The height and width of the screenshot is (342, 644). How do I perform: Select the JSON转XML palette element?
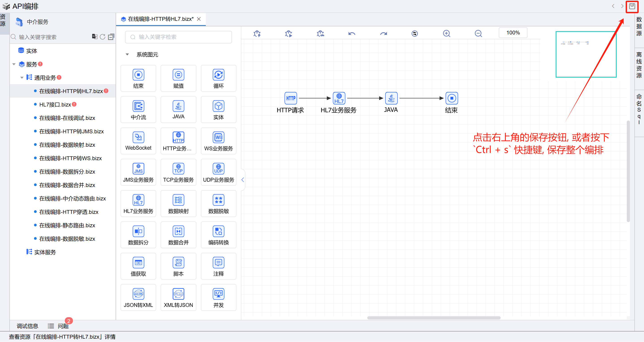[x=138, y=297]
